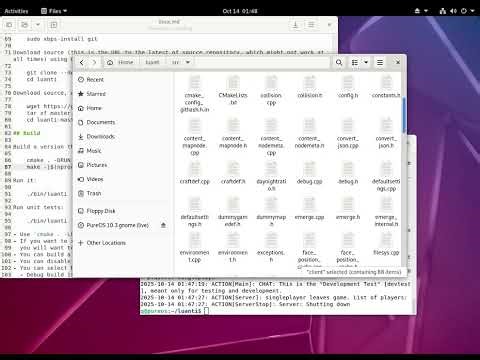Open the Files hamburger menu
This screenshot has width=480, height=360.
[380, 62]
